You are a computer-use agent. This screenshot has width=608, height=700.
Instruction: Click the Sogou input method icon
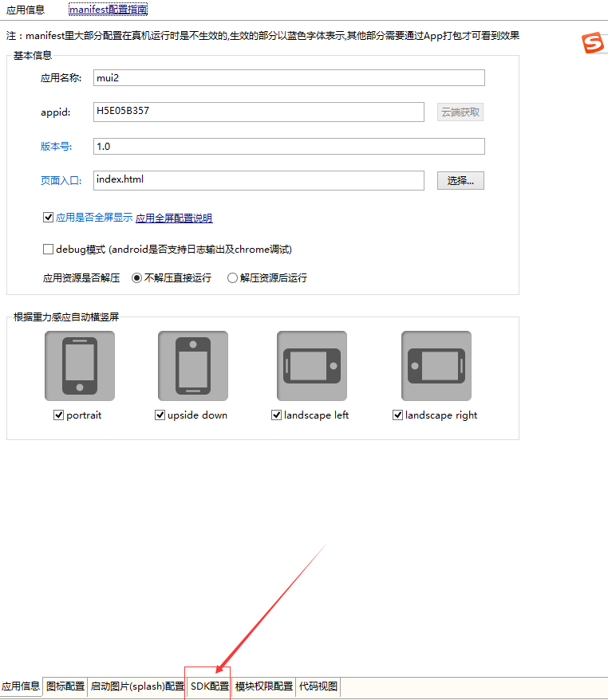coord(593,43)
